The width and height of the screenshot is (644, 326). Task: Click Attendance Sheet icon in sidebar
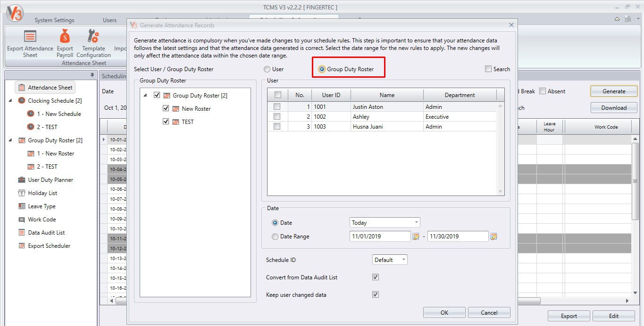coord(21,88)
